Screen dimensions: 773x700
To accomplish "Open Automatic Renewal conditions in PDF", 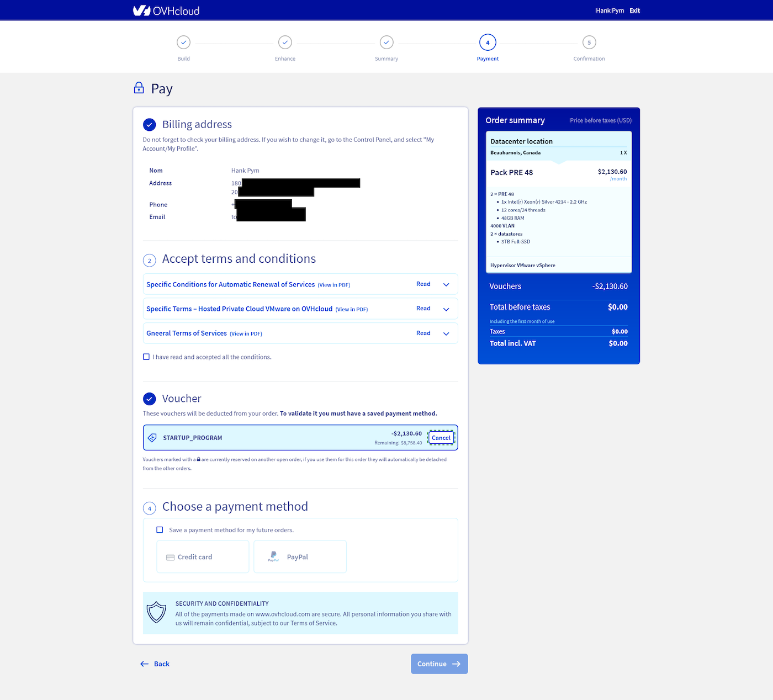I will point(334,285).
